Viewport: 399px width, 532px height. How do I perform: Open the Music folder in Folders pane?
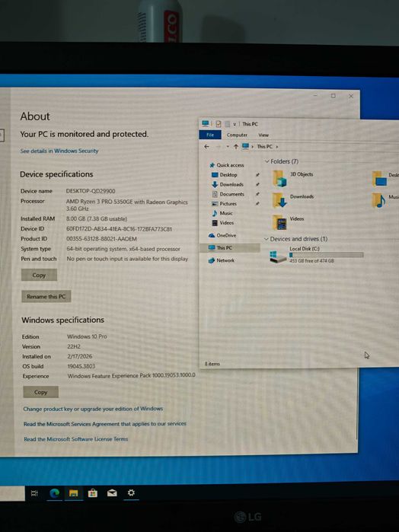click(x=380, y=200)
